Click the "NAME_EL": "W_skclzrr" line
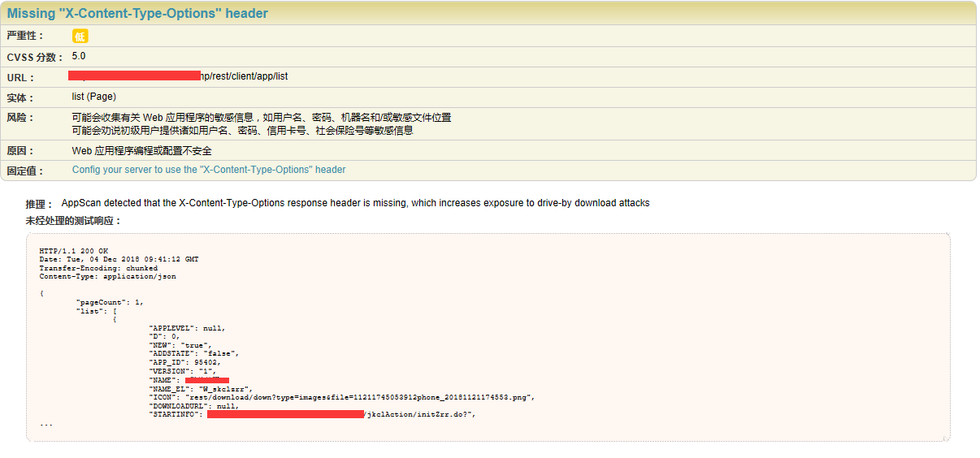Viewport: 980px width, 458px height. (201, 389)
